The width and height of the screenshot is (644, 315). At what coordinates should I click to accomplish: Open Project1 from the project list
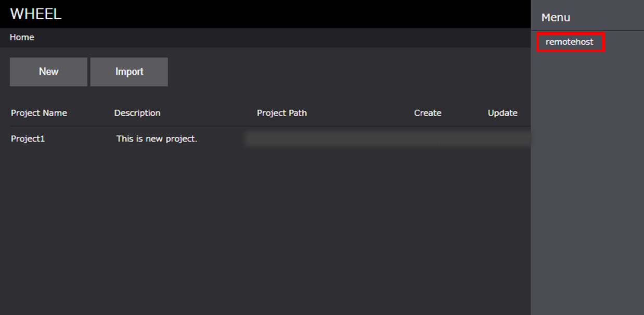coord(28,139)
